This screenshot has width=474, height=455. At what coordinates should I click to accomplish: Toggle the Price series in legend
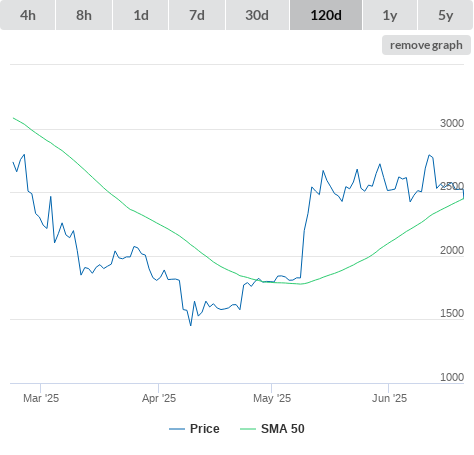(204, 429)
